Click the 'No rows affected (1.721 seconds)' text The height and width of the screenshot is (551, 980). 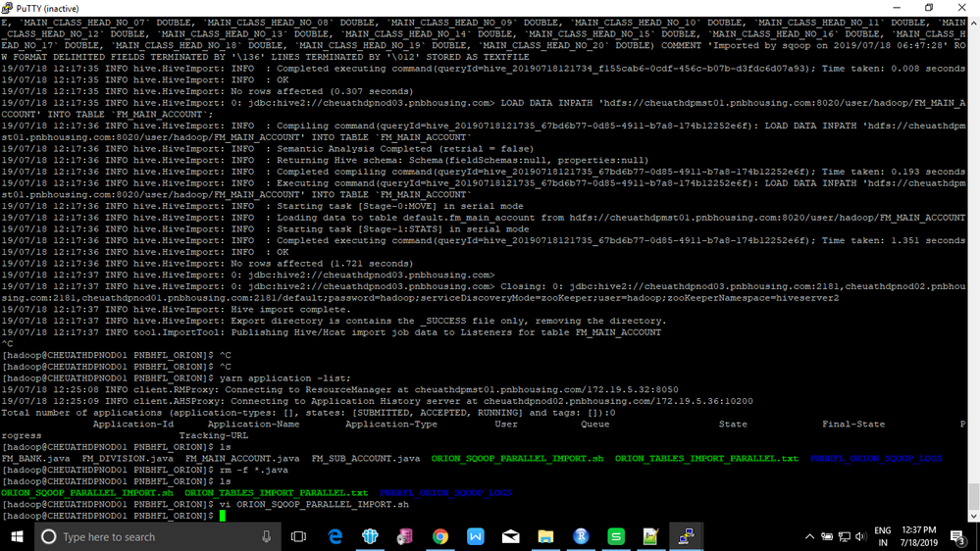(322, 264)
